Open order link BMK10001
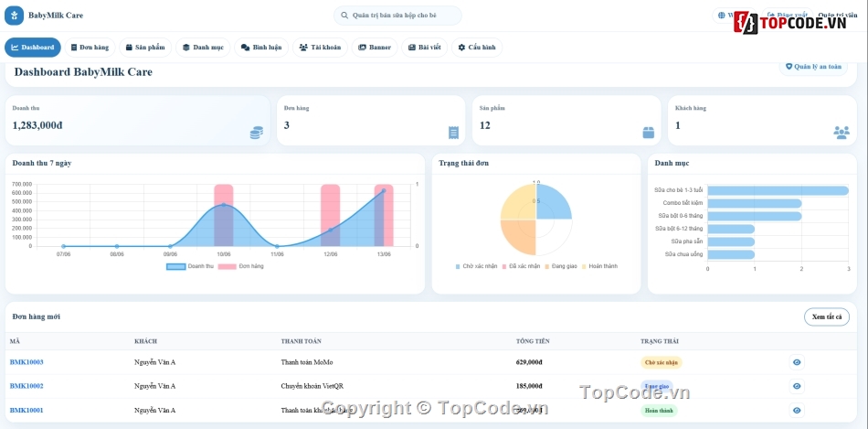 tap(26, 411)
